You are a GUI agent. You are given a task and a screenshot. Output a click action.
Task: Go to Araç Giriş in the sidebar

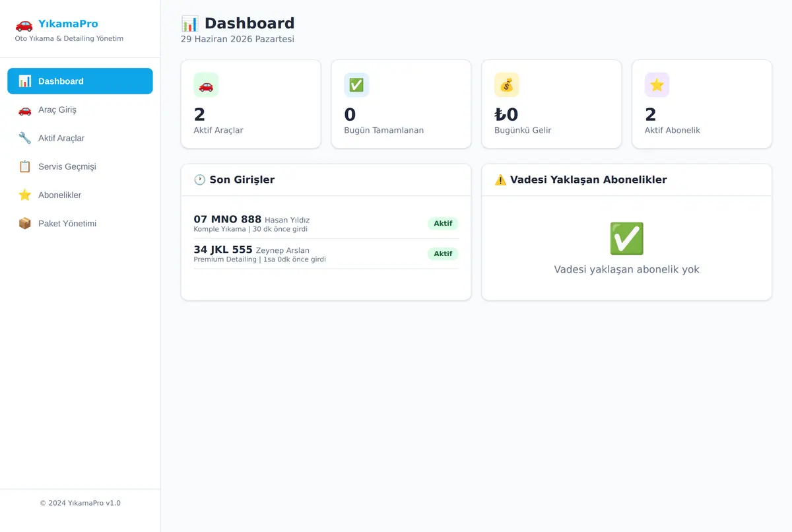80,110
